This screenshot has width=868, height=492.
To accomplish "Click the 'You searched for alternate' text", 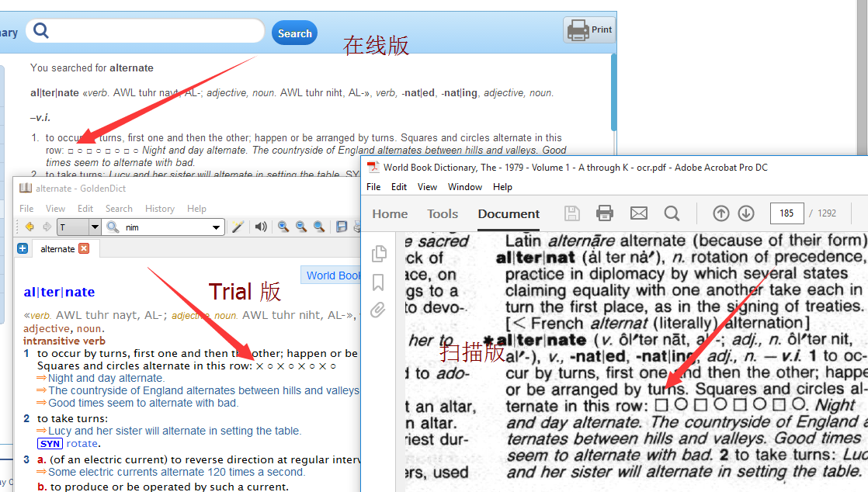I will click(x=92, y=68).
